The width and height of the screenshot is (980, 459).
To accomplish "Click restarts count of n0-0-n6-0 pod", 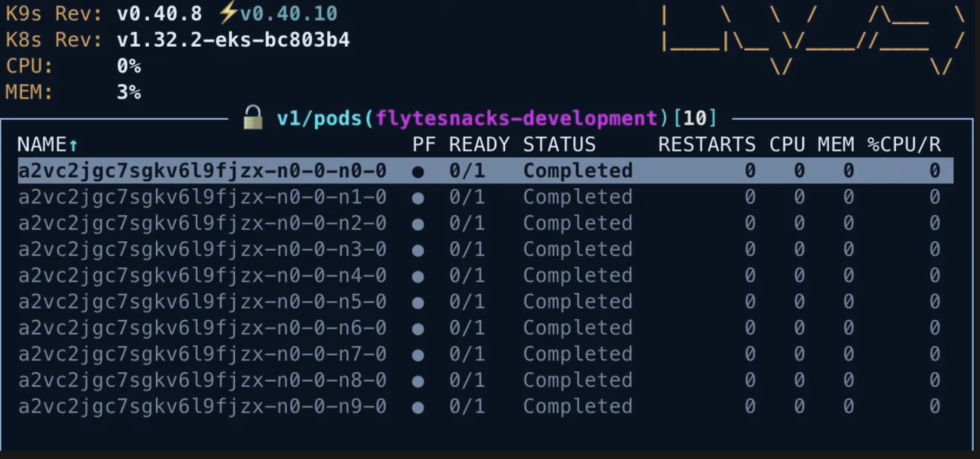I will click(750, 328).
